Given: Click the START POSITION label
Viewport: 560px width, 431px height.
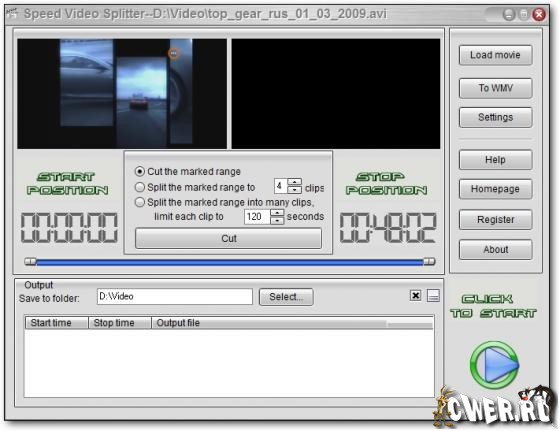Looking at the screenshot, I should (68, 184).
